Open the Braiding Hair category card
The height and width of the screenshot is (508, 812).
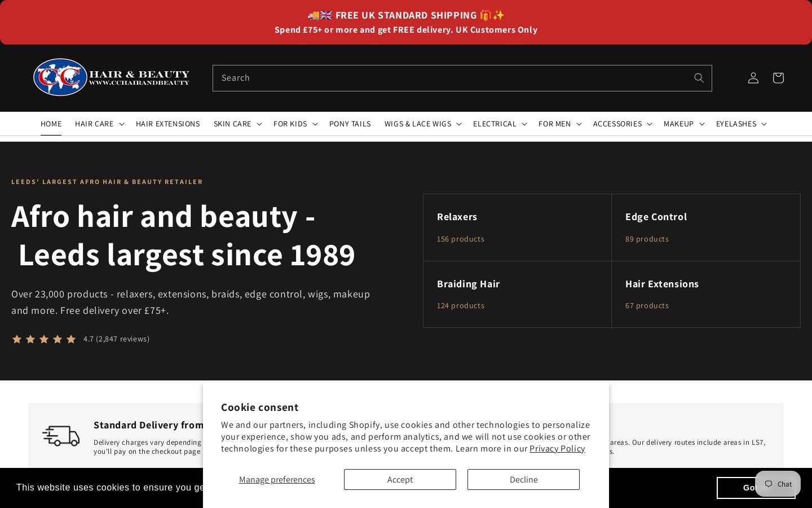point(517,294)
